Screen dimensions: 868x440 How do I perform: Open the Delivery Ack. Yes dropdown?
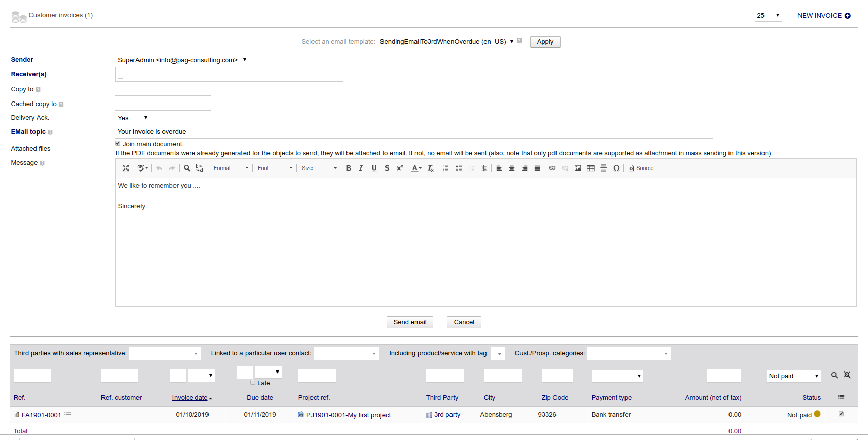click(132, 118)
